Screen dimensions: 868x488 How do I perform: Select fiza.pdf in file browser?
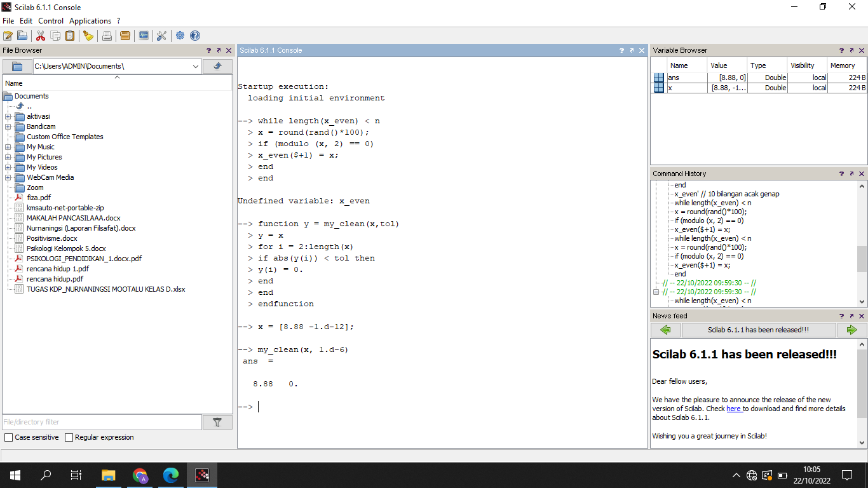pyautogui.click(x=39, y=198)
